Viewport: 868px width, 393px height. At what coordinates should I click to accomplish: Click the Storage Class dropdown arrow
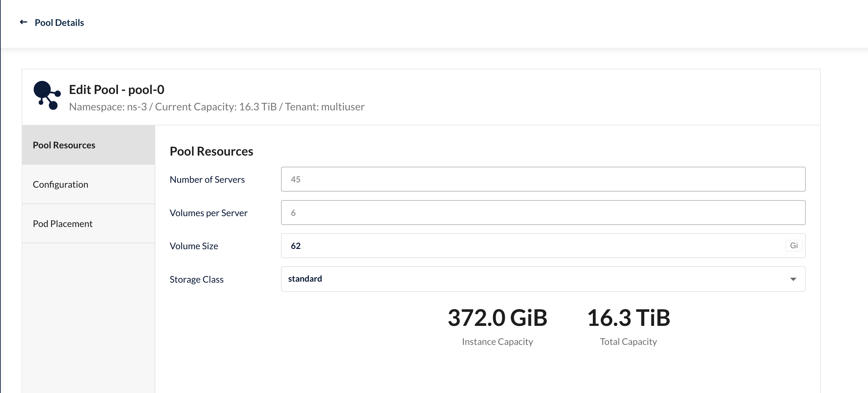tap(793, 279)
